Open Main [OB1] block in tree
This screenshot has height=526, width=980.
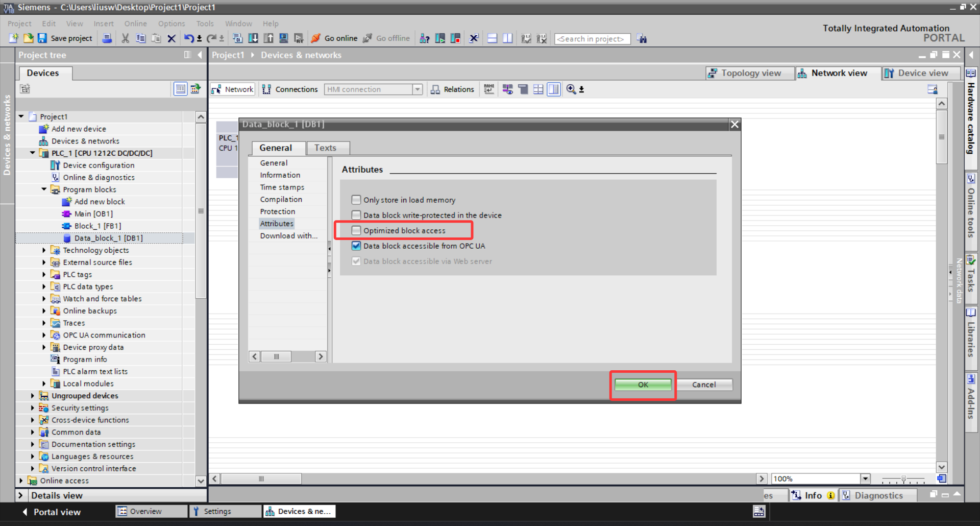(93, 213)
